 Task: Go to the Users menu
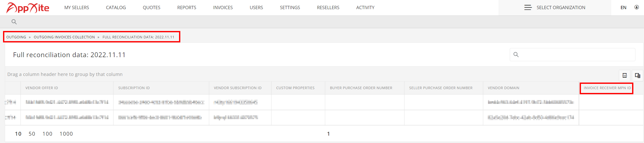point(256,8)
